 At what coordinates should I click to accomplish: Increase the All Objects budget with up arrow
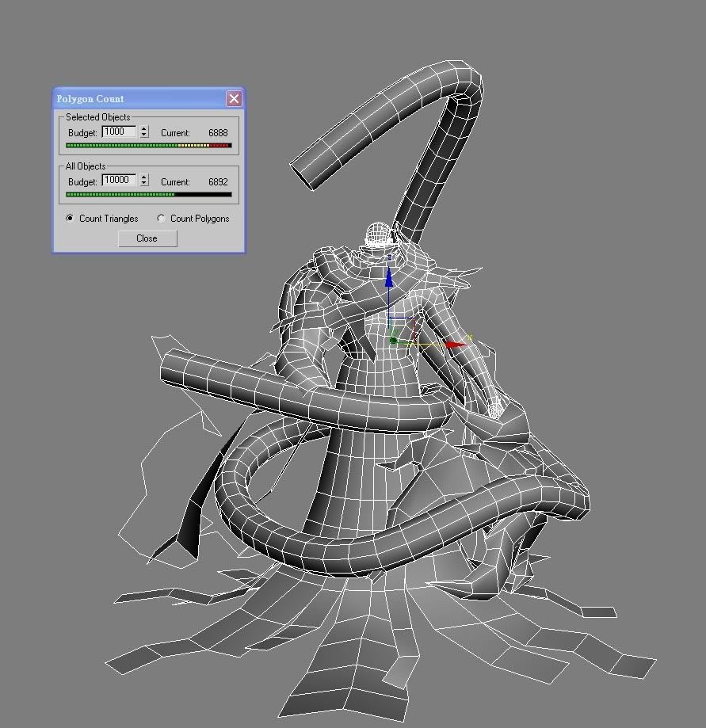point(144,177)
